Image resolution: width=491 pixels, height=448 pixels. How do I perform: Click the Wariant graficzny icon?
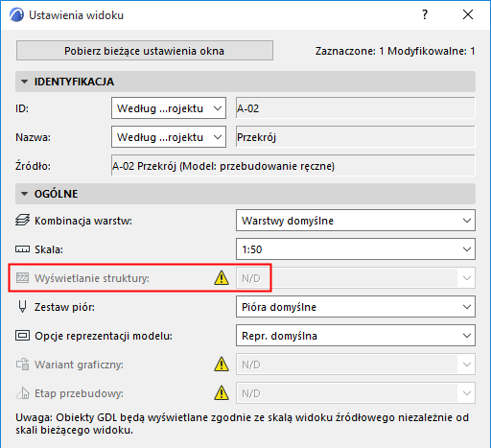(23, 365)
